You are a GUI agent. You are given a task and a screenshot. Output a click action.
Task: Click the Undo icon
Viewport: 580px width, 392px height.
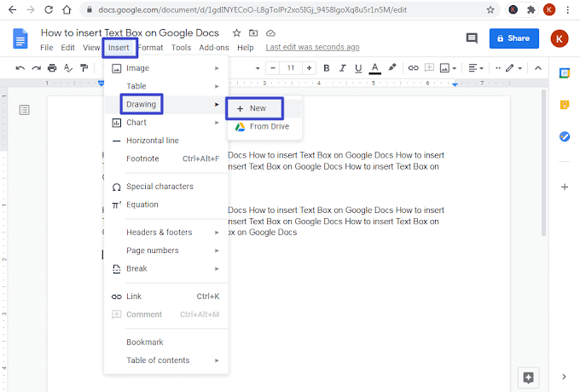coord(20,68)
